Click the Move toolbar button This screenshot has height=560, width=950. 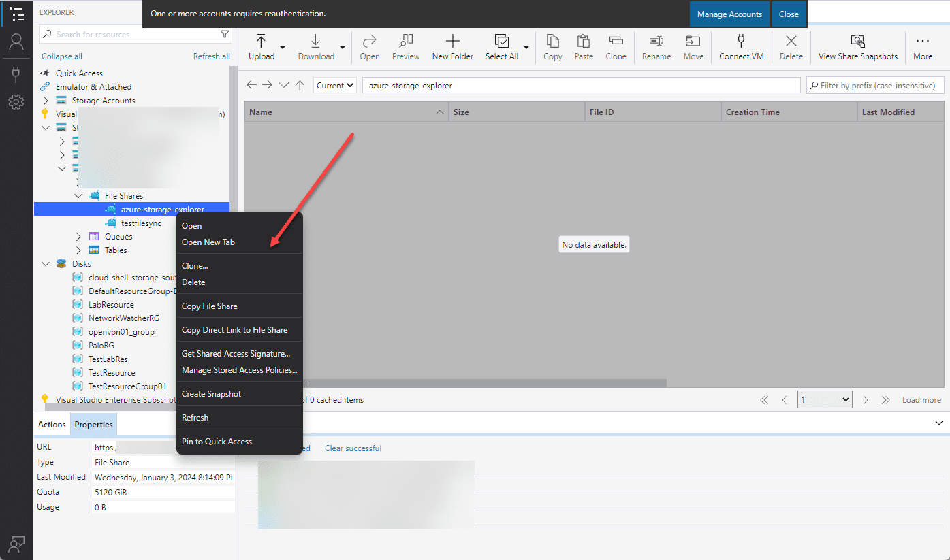(693, 47)
